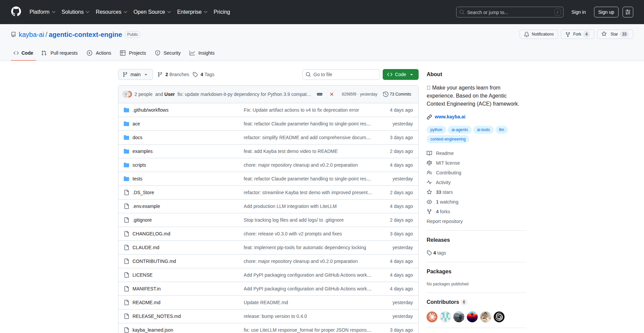Click the GitHub logo icon
The height and width of the screenshot is (333, 644).
tap(16, 12)
